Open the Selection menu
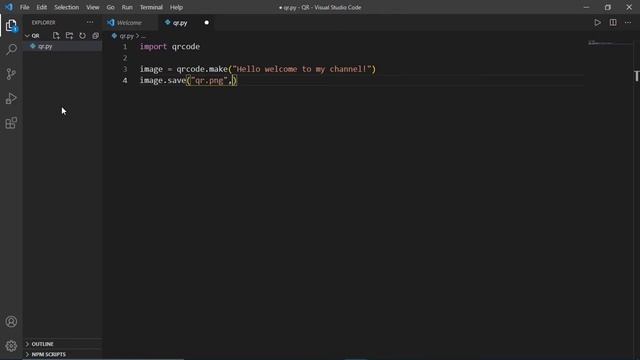Image resolution: width=640 pixels, height=360 pixels. (x=67, y=7)
